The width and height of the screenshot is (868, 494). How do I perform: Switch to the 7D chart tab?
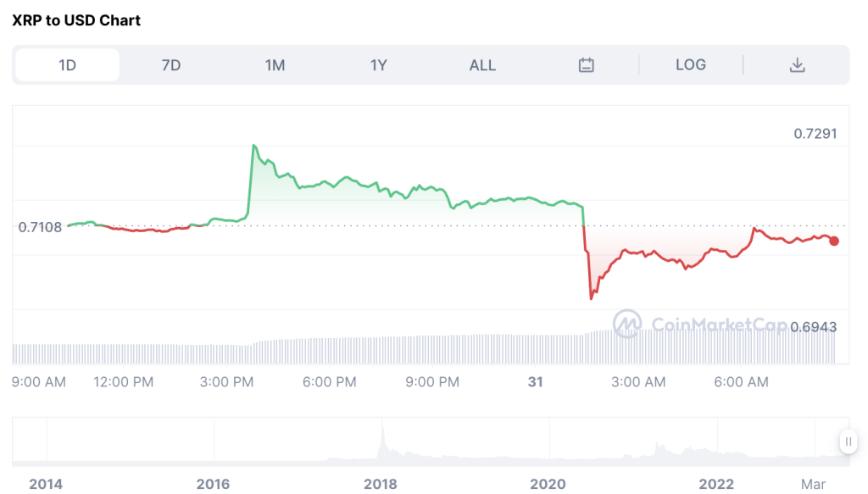170,64
